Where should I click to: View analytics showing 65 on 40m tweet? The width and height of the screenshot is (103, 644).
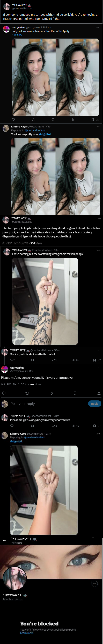tap(75, 360)
